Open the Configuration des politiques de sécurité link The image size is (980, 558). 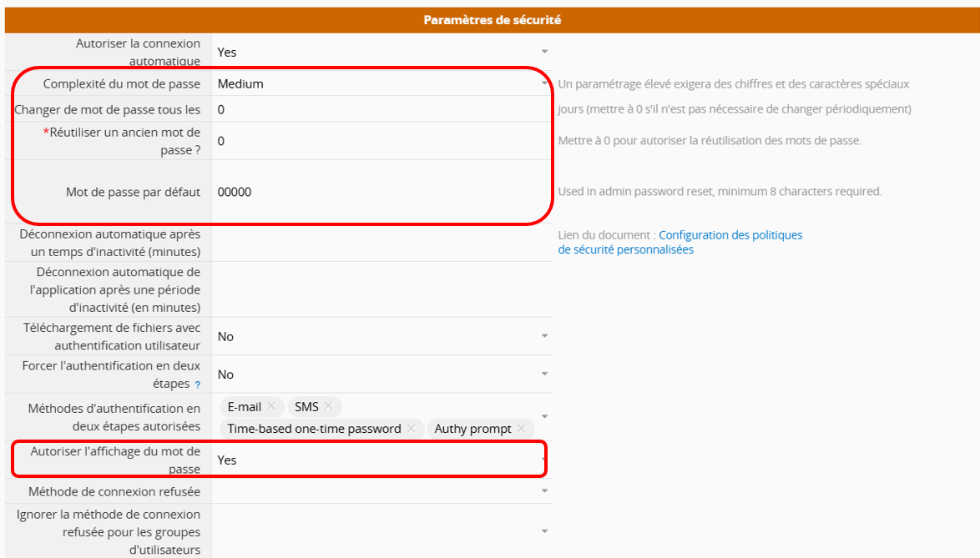pyautogui.click(x=680, y=242)
